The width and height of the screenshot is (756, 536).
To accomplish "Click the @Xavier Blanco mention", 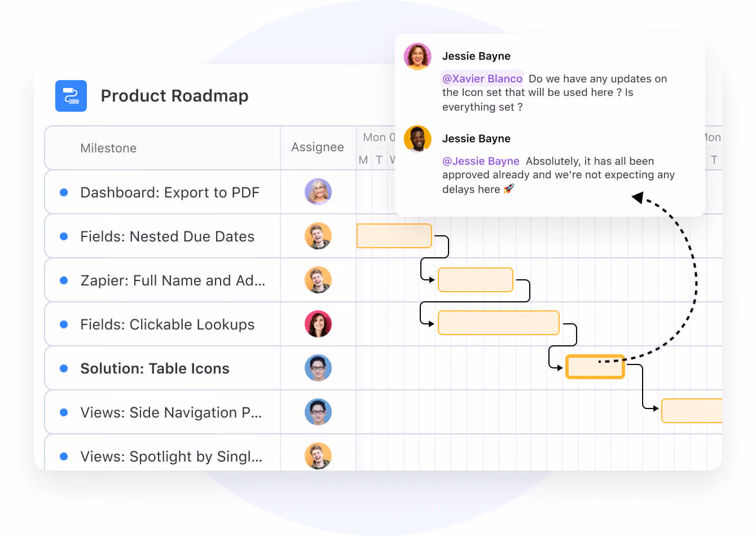I will 482,78.
